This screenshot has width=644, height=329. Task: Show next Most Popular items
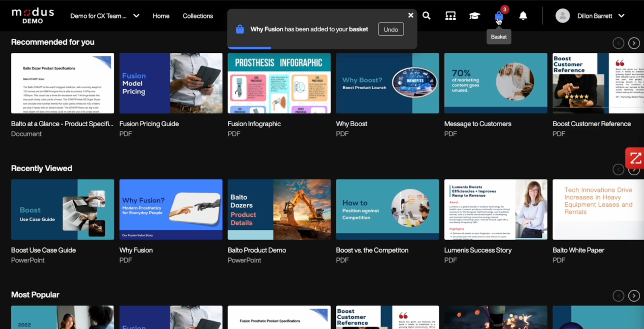point(634,296)
